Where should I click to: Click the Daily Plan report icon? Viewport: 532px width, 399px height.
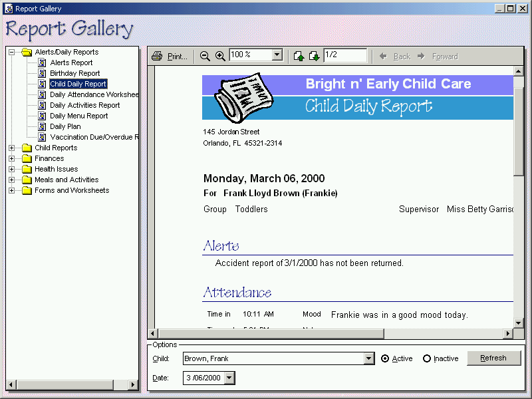pyautogui.click(x=42, y=126)
